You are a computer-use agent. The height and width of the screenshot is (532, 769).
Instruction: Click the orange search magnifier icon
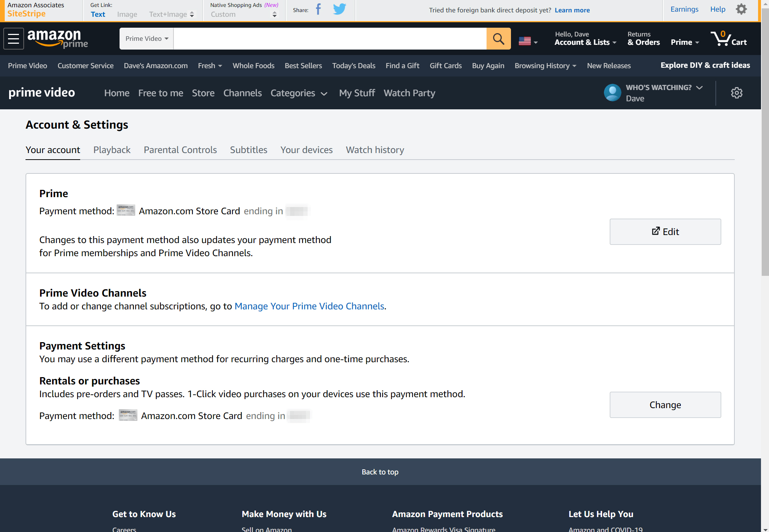[x=498, y=39]
